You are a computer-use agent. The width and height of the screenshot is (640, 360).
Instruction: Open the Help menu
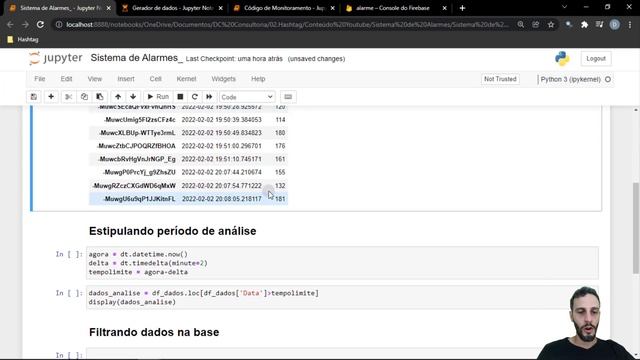258,79
